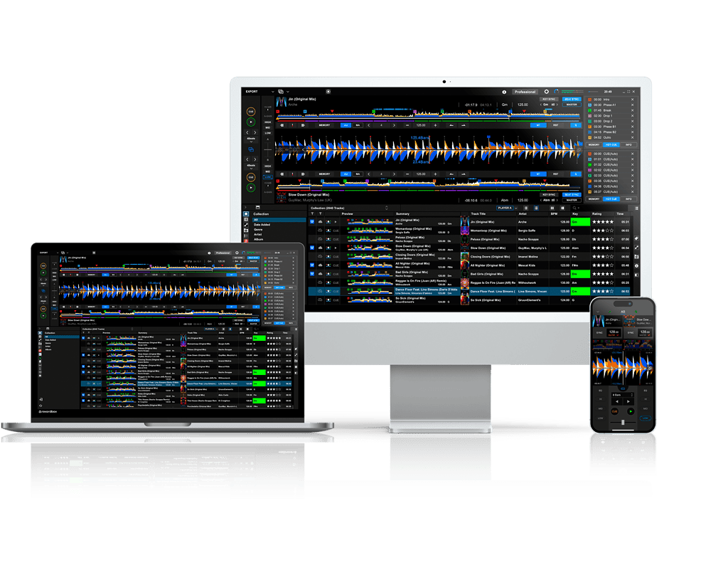
Task: Open the layout chevron beside the 2-player icon on iMac
Action: click(x=288, y=92)
